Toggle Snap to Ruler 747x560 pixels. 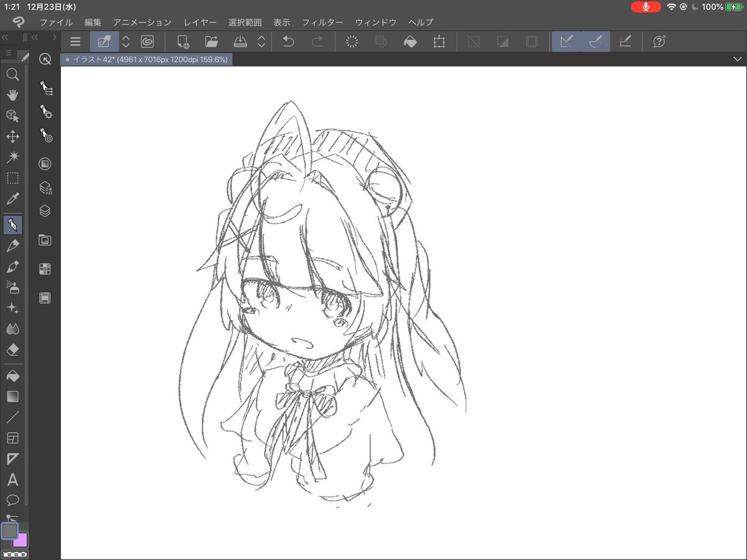point(566,42)
